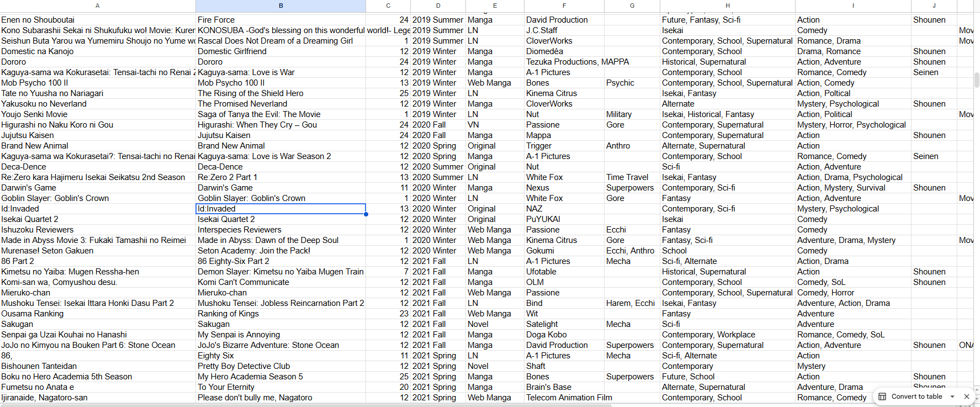Click the fill handle of the selected Id:Invaded cell
Screen dimensions: 980x407
(365, 214)
